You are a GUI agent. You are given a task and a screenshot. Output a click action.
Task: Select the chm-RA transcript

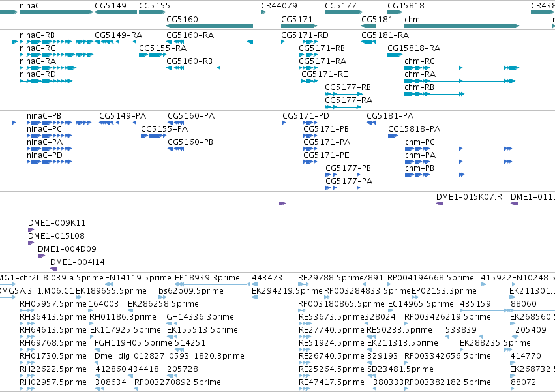(x=459, y=81)
